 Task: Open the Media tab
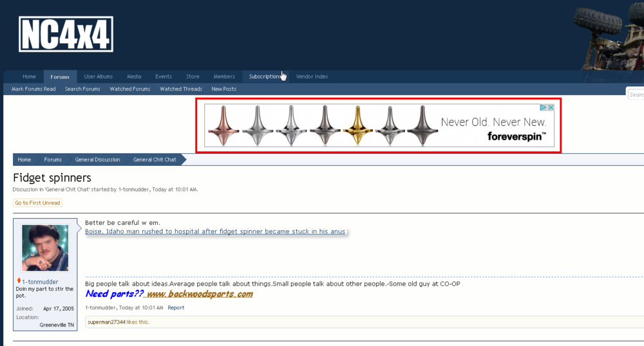[x=134, y=77]
